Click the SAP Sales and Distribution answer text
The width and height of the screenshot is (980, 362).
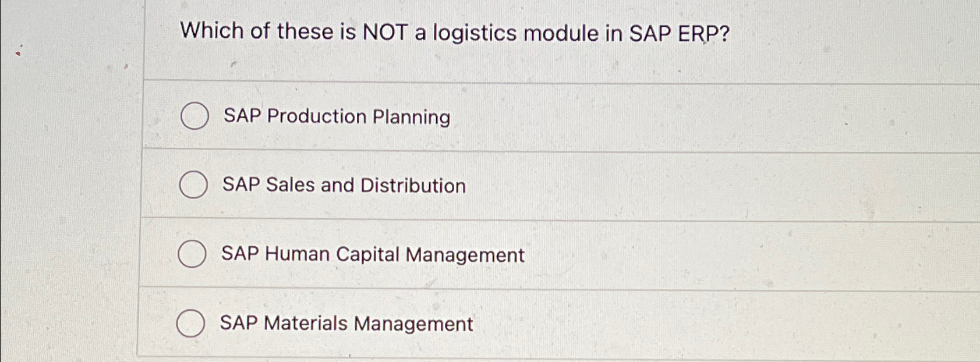(342, 186)
